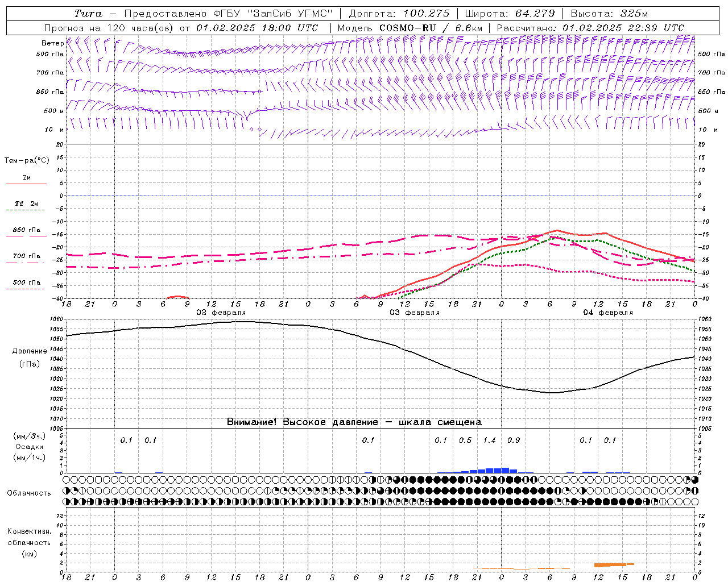Select the "700 гПа" temperature legend entry

pyautogui.click(x=26, y=256)
